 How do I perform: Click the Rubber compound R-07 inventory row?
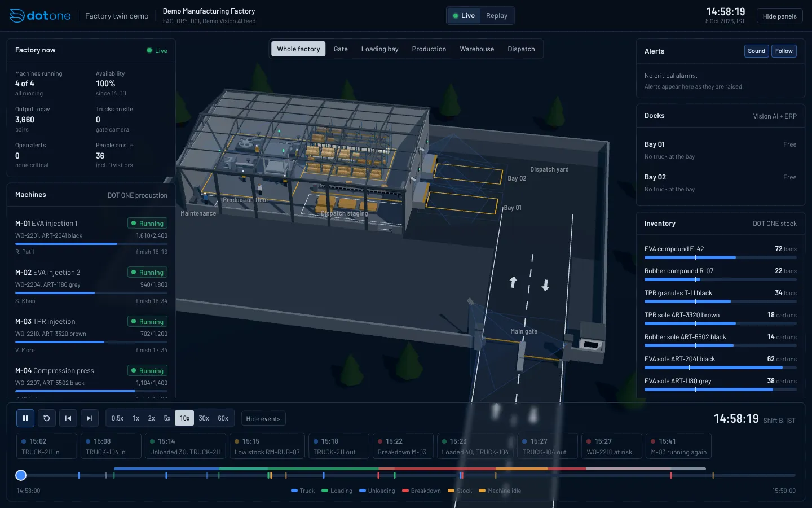tap(721, 274)
